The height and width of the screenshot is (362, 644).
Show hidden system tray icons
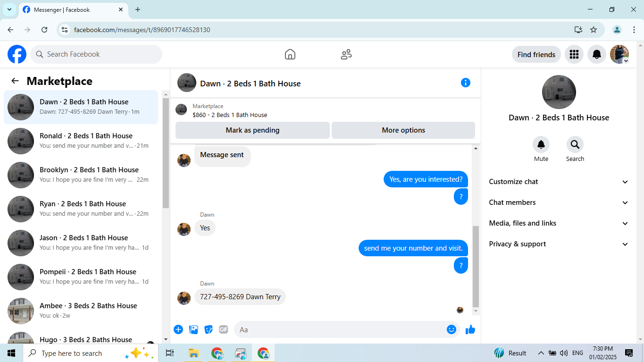[541, 353]
